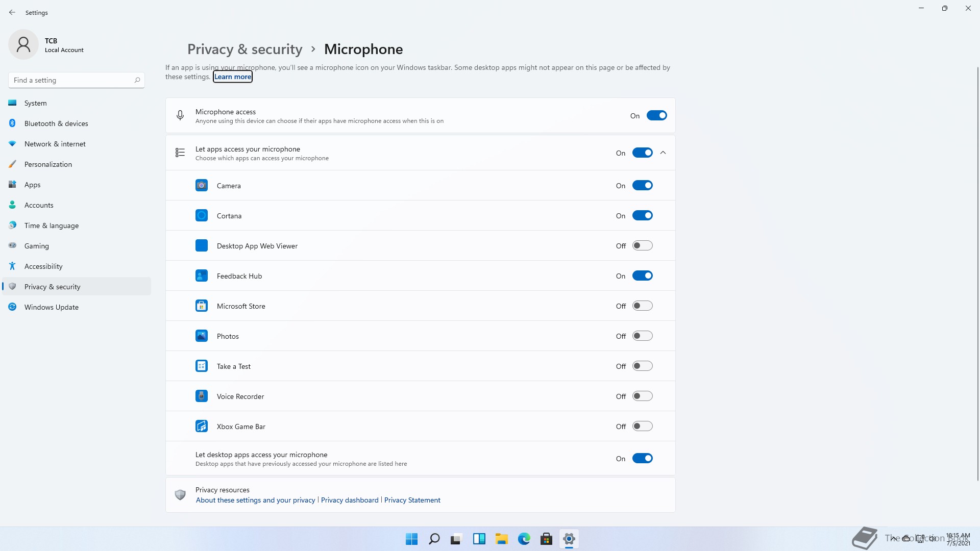Collapse the Let apps access your microphone section
Screen dimensions: 980x551
tap(663, 153)
